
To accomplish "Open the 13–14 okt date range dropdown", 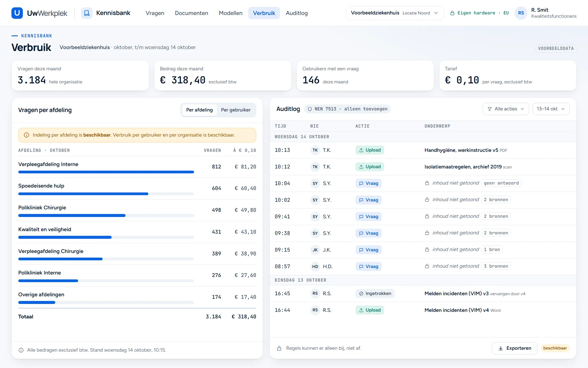I will pos(551,109).
